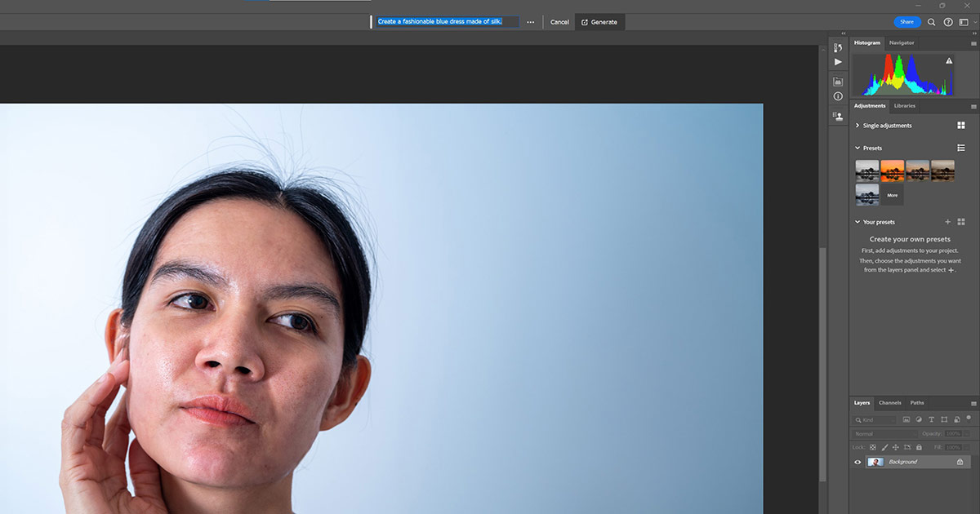This screenshot has height=514, width=980.
Task: Open the Search magnifier icon
Action: coord(932,22)
